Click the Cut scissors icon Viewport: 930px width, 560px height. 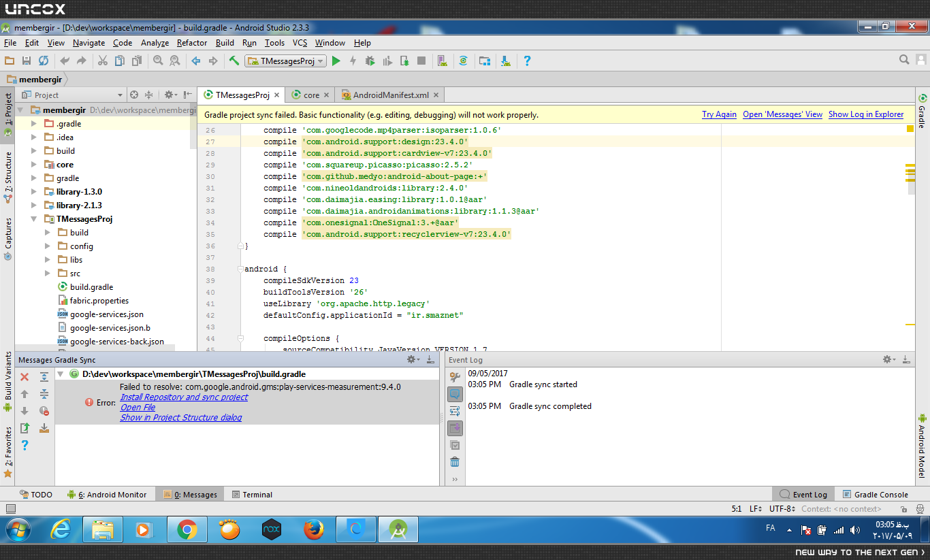tap(103, 61)
